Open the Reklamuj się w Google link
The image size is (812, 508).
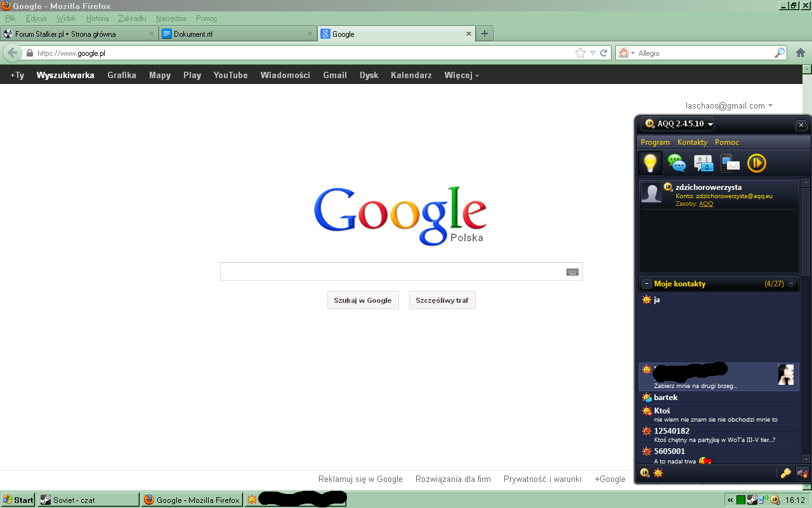(360, 479)
